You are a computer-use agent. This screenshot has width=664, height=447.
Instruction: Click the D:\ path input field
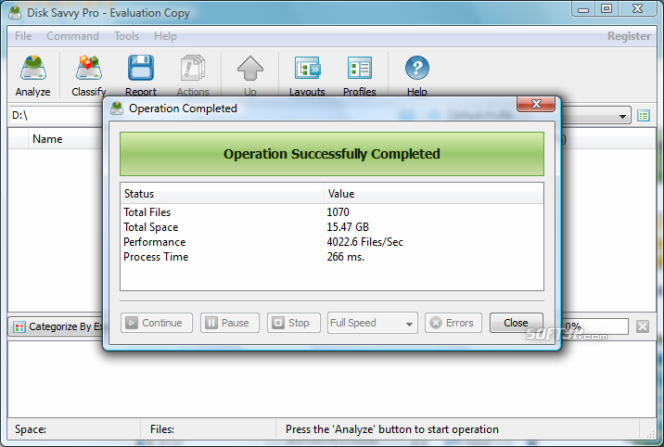click(x=56, y=116)
